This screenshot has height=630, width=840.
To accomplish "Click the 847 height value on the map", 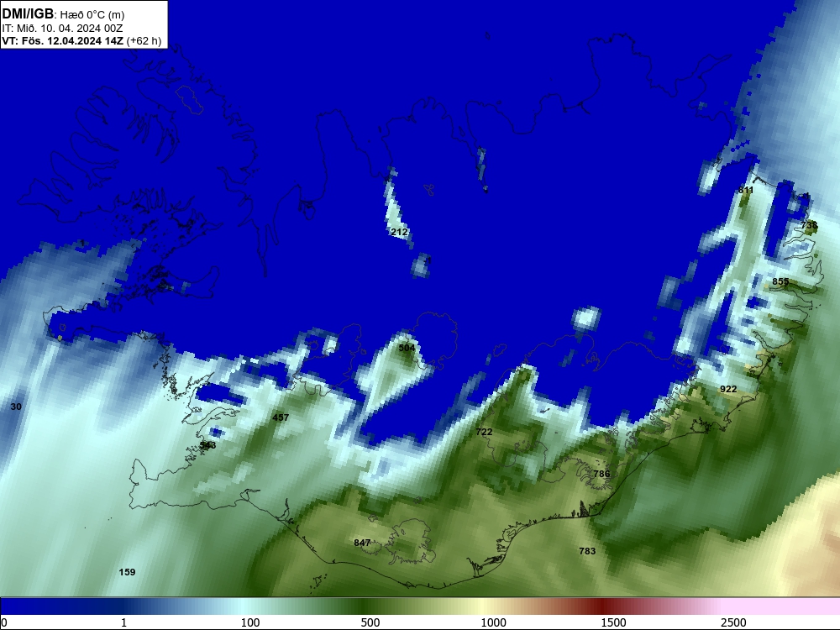I will pyautogui.click(x=362, y=543).
